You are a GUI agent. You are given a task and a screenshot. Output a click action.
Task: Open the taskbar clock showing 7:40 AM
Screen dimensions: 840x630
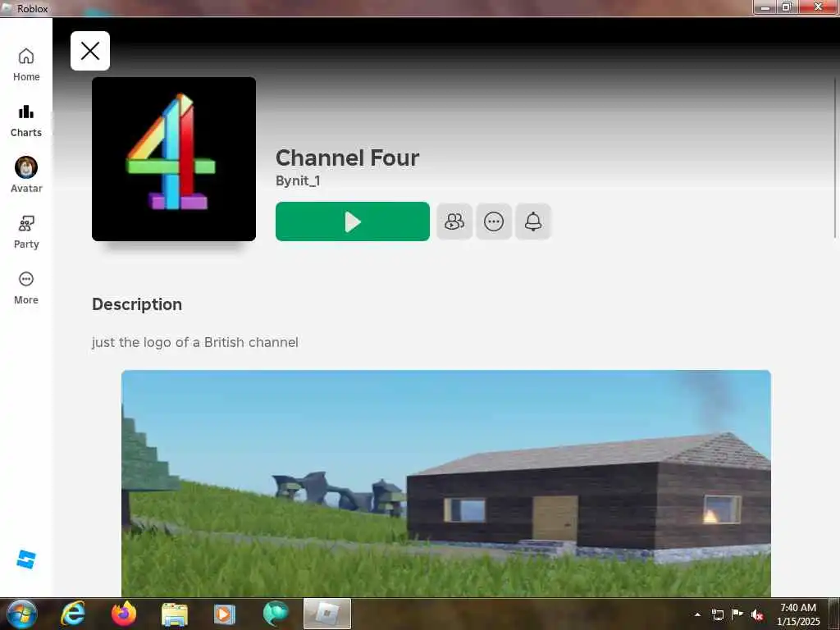point(798,614)
